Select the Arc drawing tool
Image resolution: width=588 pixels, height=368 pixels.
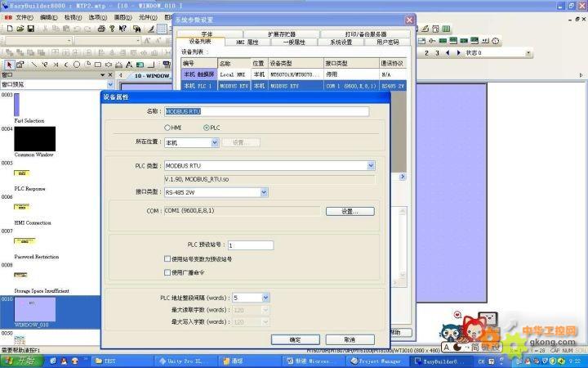[66, 65]
